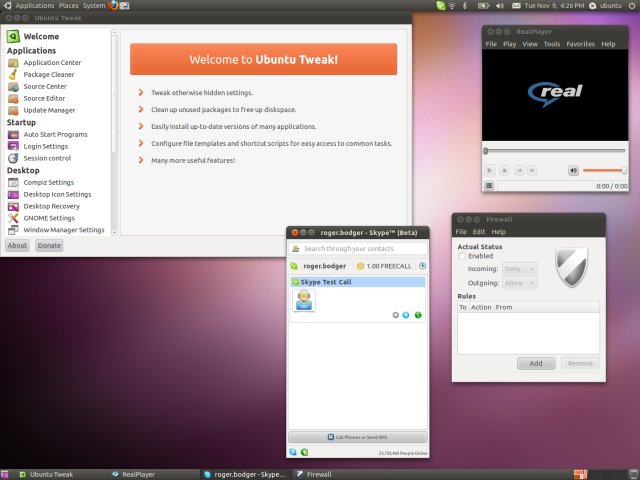The image size is (640, 480).
Task: Click Call Phones or Send SMS button
Action: pos(358,437)
